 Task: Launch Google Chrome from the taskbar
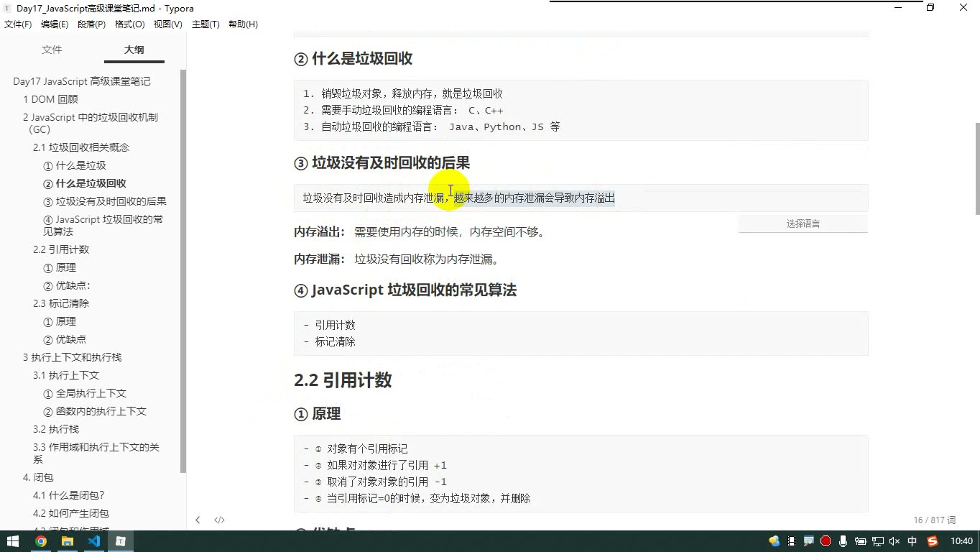[x=40, y=541]
